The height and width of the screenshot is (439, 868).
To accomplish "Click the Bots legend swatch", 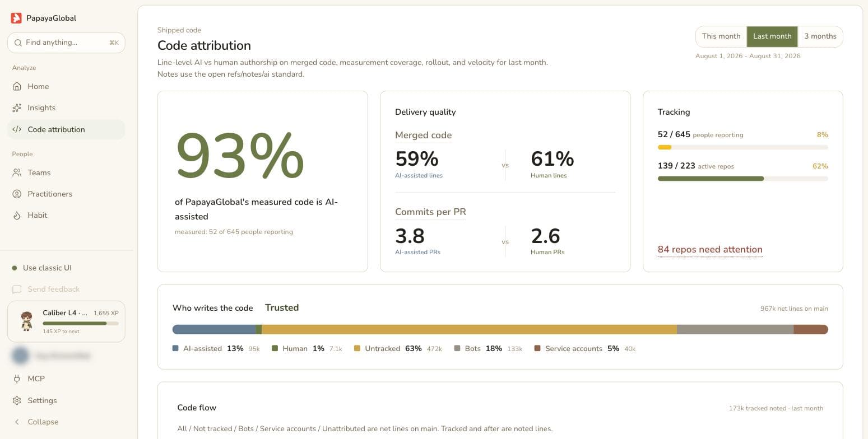I will [457, 348].
